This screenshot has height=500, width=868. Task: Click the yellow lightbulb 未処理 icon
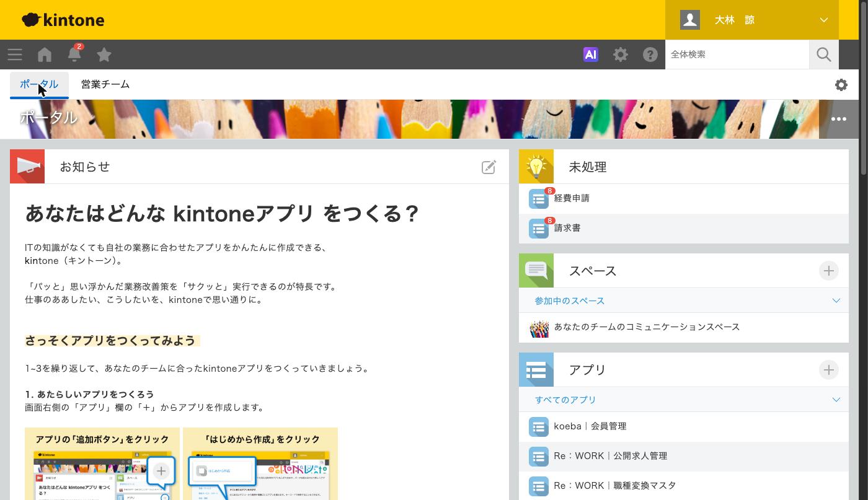[536, 167]
